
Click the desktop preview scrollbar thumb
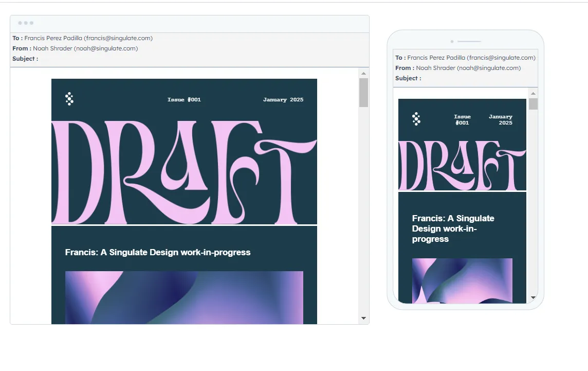pos(363,93)
